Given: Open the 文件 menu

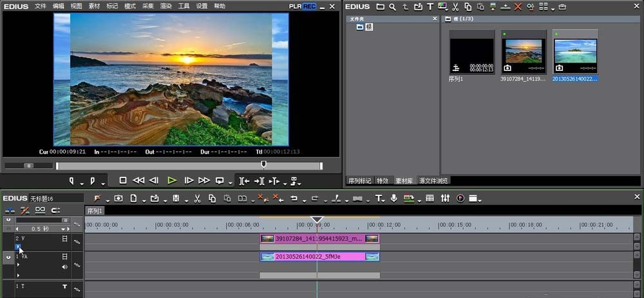Looking at the screenshot, I should pos(41,6).
